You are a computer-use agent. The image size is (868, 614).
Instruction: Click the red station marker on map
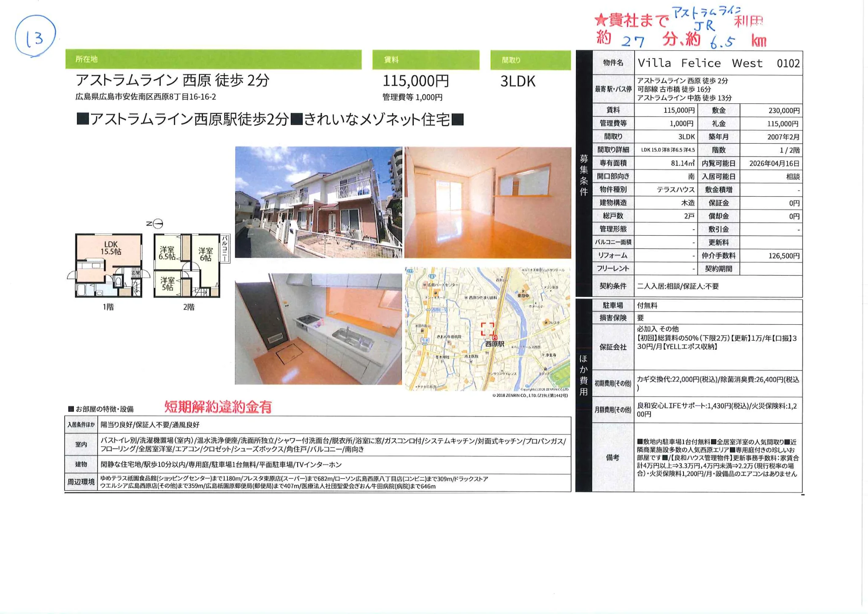coord(495,337)
